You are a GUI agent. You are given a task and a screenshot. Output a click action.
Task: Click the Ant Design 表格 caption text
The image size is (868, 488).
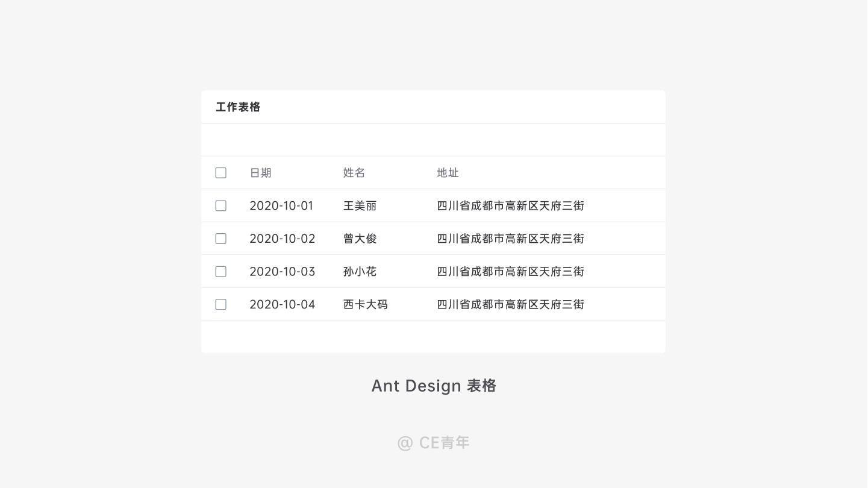coord(433,386)
